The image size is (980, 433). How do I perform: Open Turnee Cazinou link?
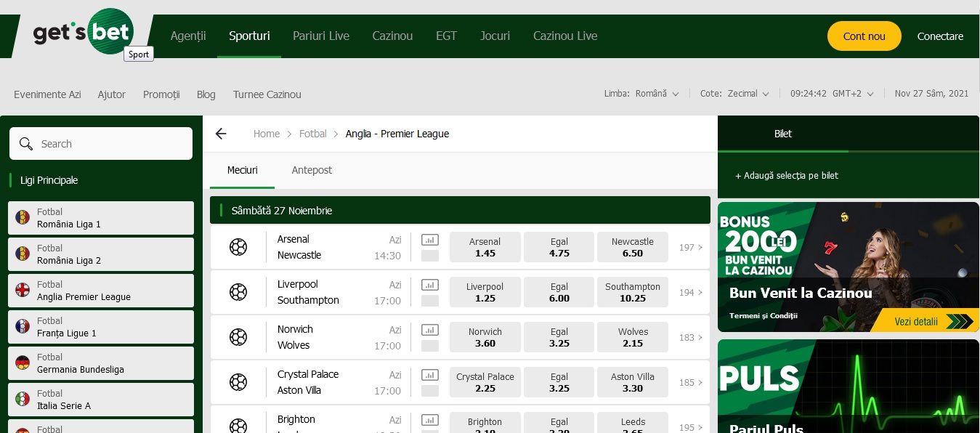point(267,94)
